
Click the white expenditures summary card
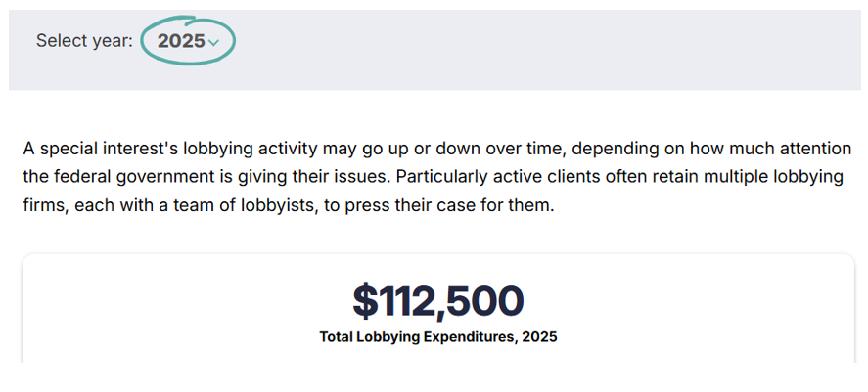[x=437, y=309]
